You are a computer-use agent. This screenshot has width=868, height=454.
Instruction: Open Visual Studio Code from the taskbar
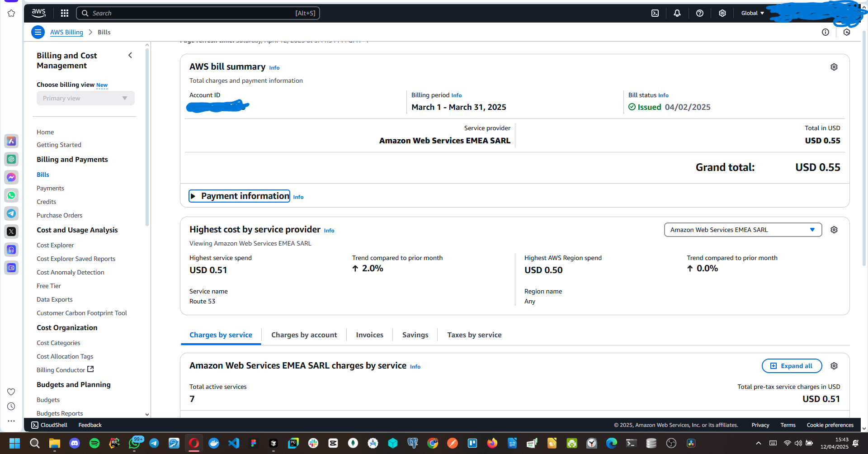tap(234, 443)
